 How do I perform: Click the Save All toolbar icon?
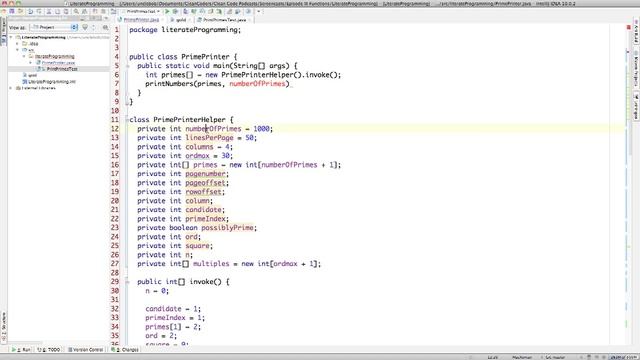coord(12,11)
